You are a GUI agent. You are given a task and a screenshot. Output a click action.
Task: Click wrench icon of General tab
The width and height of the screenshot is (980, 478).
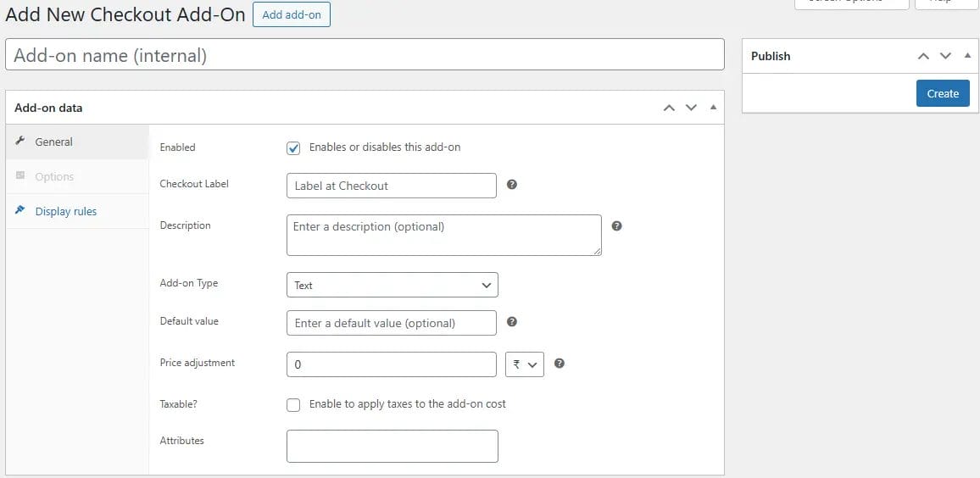click(x=20, y=142)
